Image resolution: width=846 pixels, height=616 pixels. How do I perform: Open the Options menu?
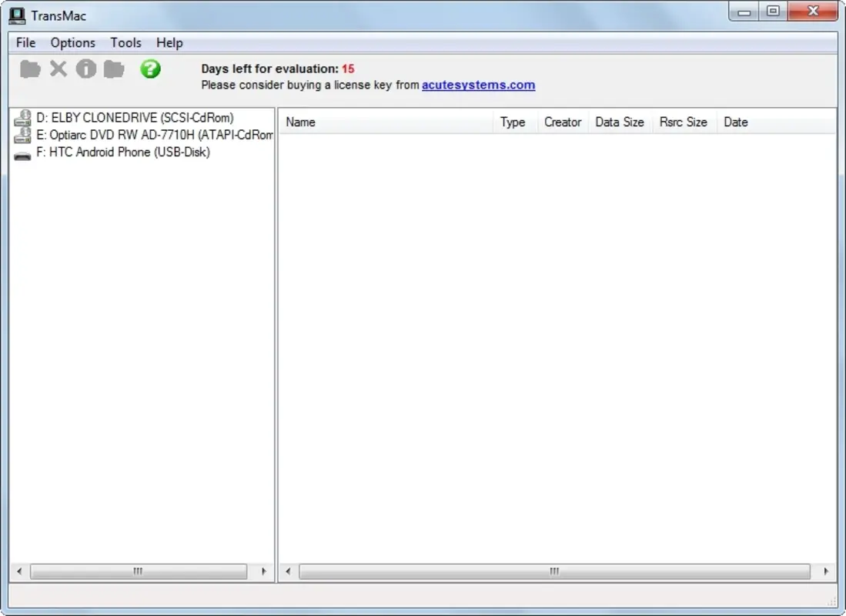click(x=72, y=42)
